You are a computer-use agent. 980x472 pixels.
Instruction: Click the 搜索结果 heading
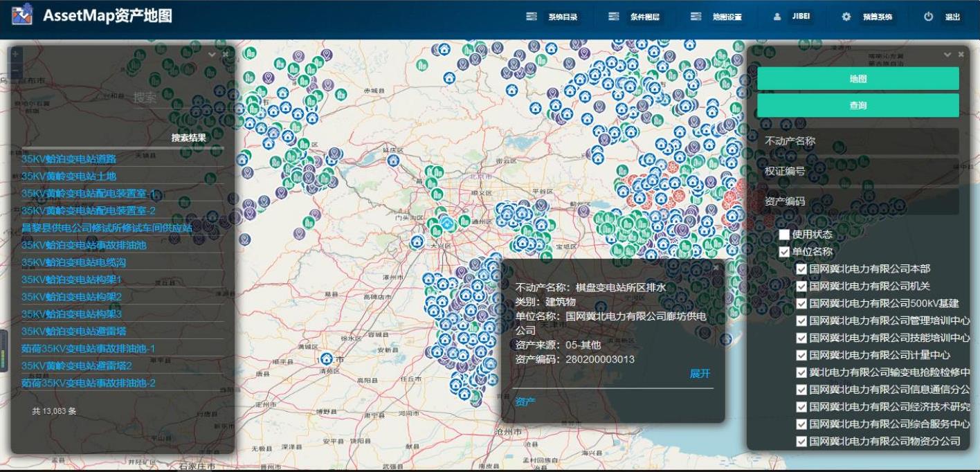click(189, 138)
